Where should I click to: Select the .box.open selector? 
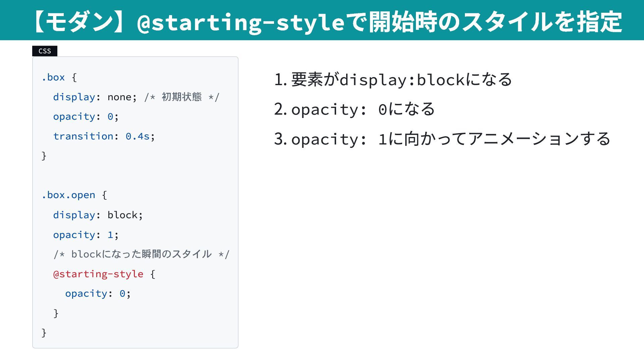pos(68,195)
